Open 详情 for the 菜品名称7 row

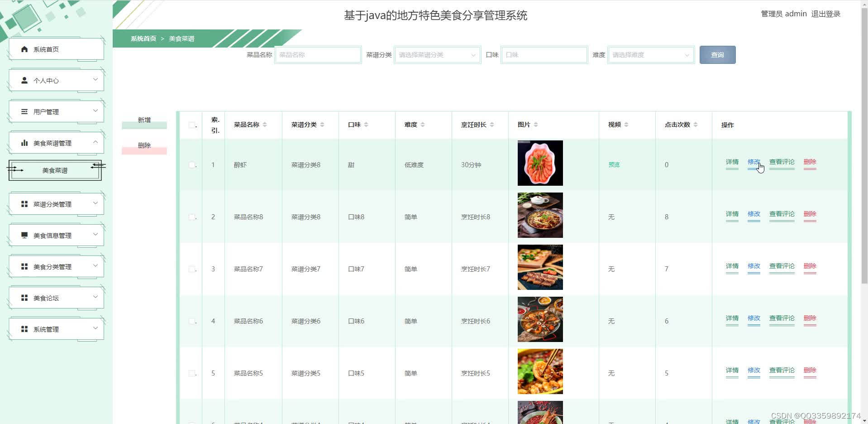[x=732, y=266]
